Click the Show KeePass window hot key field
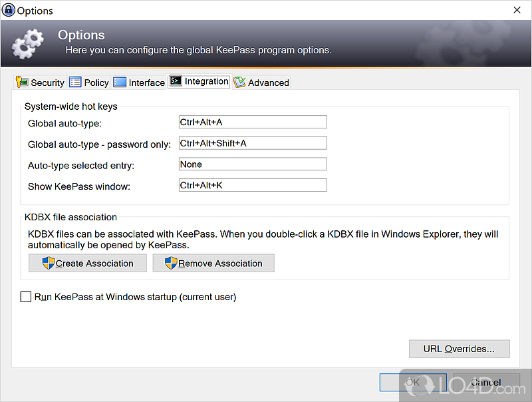This screenshot has width=532, height=402. pyautogui.click(x=253, y=185)
